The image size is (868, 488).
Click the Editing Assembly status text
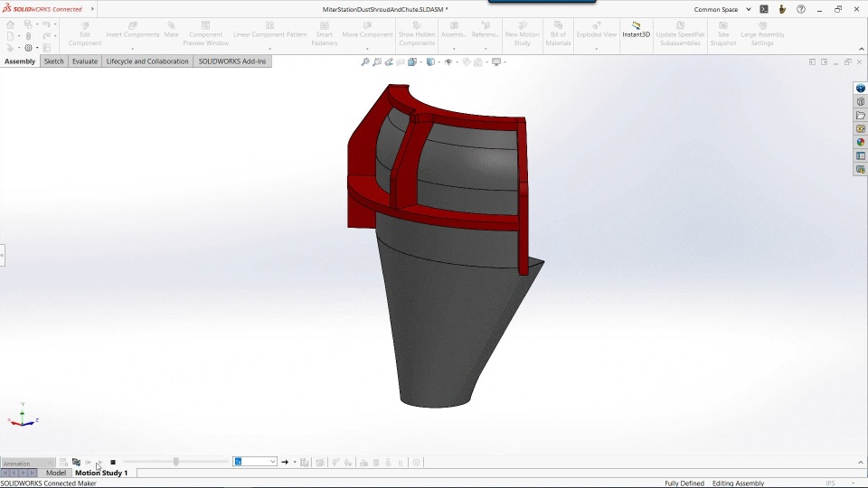click(738, 483)
